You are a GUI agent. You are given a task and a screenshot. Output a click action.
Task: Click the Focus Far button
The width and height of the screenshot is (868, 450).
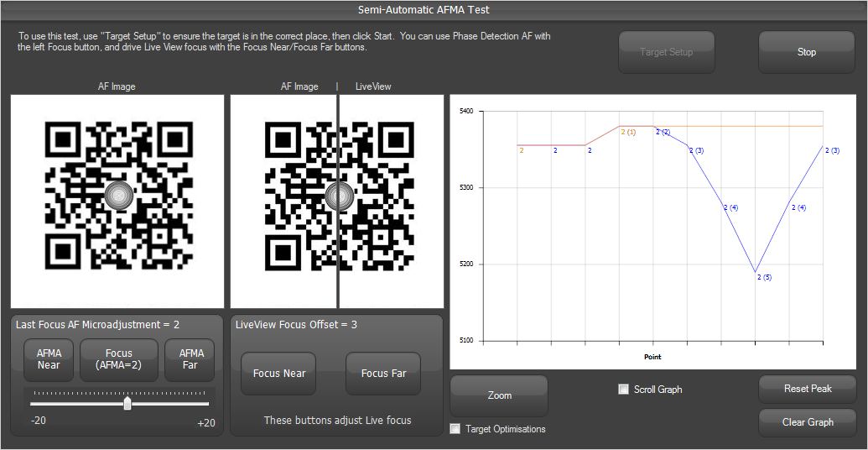coord(383,374)
